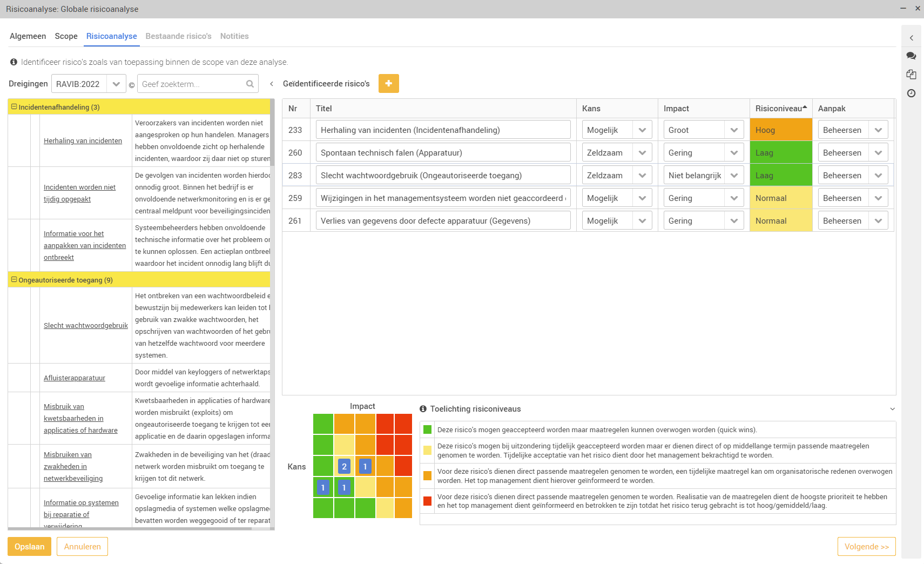Open the Slecht wachtwoordgebruik threat link
The height and width of the screenshot is (564, 924).
pos(85,325)
